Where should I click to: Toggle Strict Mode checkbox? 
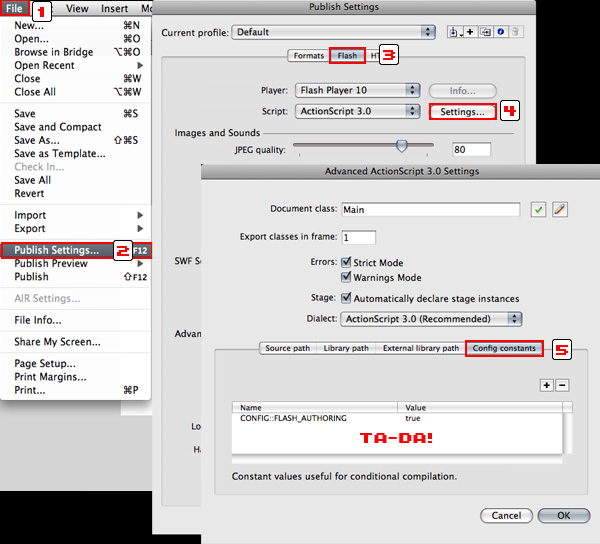[x=346, y=262]
